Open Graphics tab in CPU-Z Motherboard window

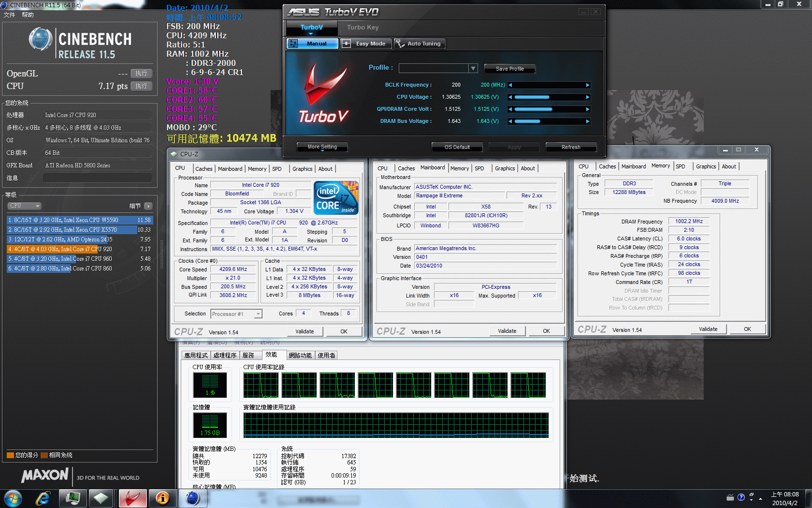(505, 168)
